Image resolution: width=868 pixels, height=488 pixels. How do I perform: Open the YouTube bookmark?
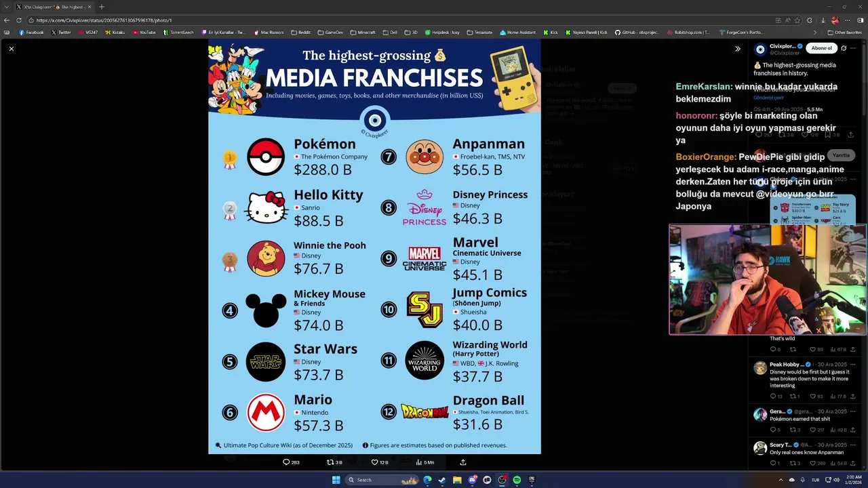point(144,32)
